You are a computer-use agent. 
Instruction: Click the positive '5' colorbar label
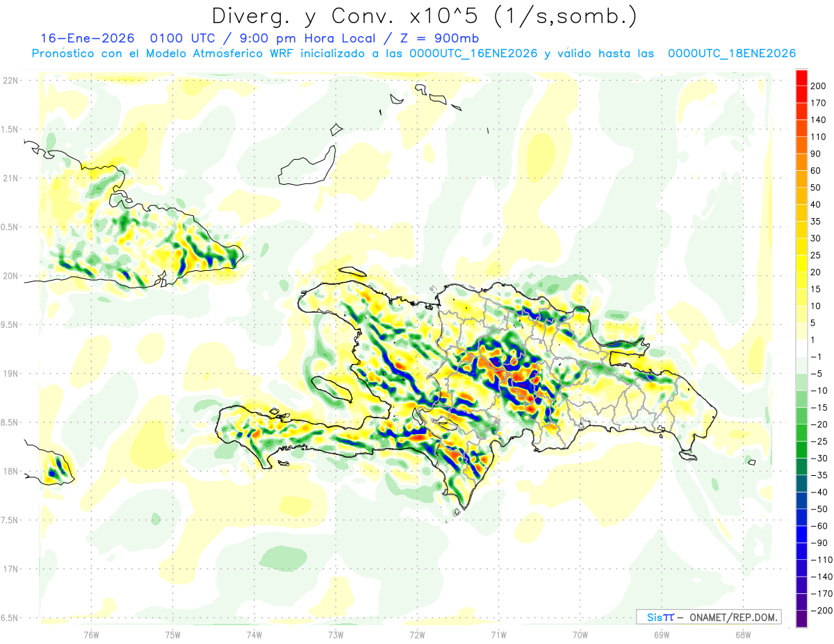[814, 323]
